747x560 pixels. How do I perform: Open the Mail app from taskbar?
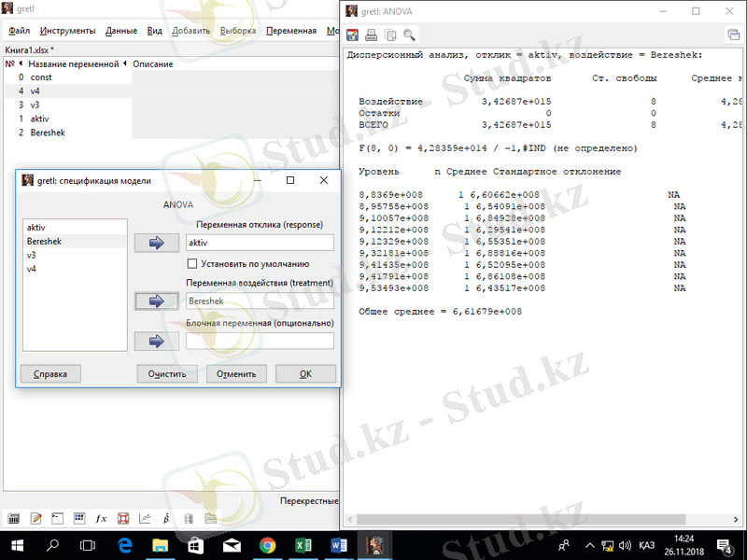coord(232,546)
